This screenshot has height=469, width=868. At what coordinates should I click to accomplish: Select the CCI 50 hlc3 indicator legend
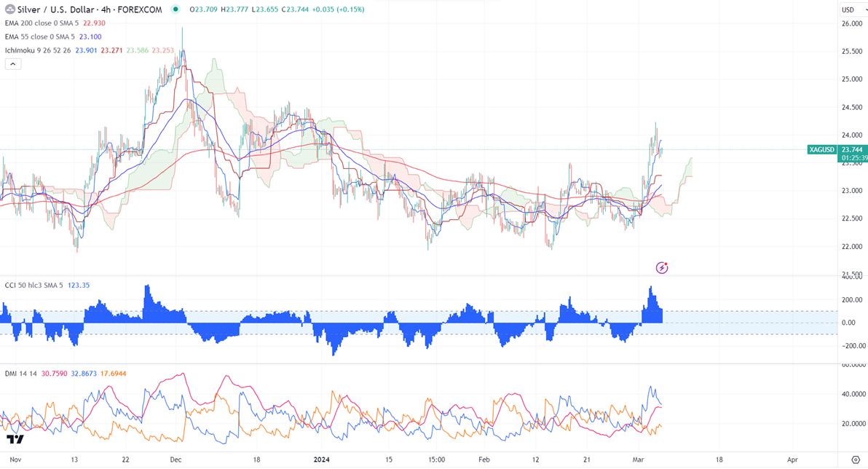[x=33, y=285]
